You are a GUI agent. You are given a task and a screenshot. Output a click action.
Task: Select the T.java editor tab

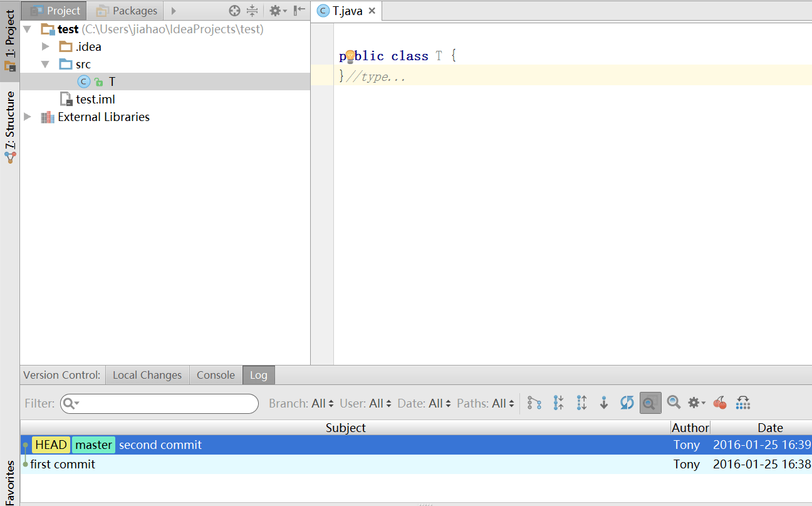[346, 11]
